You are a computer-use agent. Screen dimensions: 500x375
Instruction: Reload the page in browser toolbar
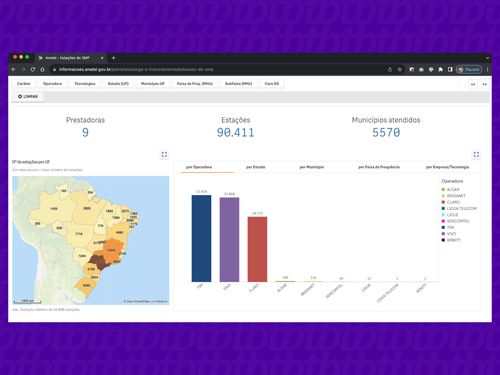coord(33,69)
